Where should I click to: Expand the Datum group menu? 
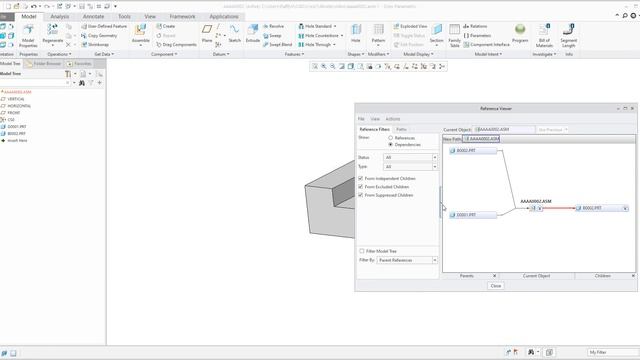221,54
